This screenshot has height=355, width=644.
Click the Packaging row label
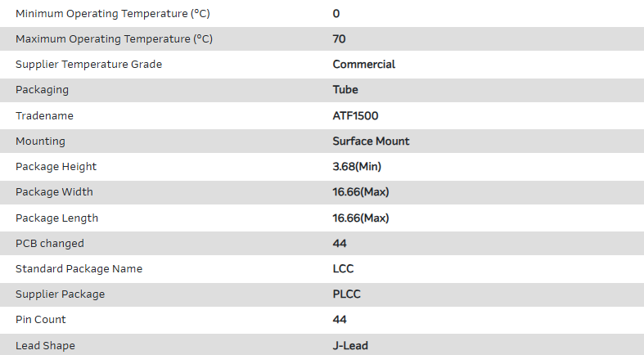(42, 90)
